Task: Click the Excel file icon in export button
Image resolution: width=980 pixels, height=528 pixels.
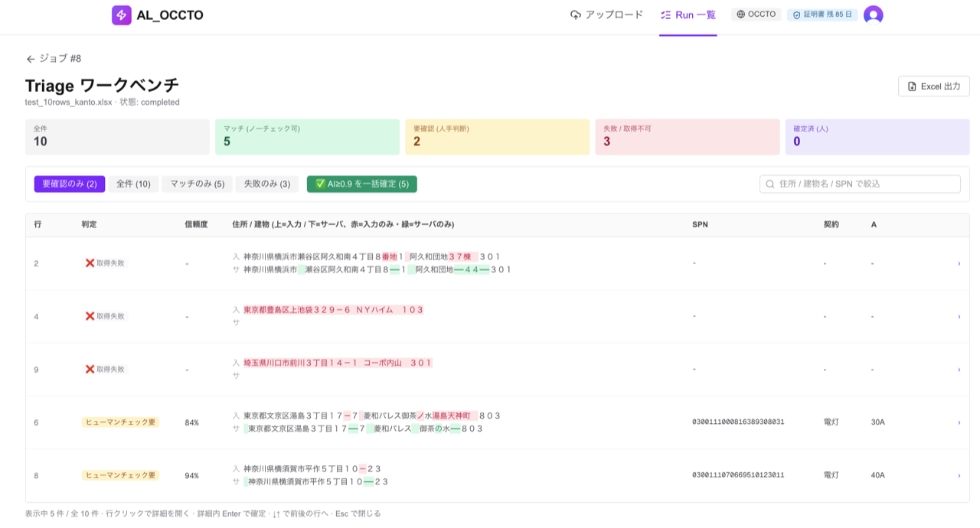Action: (912, 86)
